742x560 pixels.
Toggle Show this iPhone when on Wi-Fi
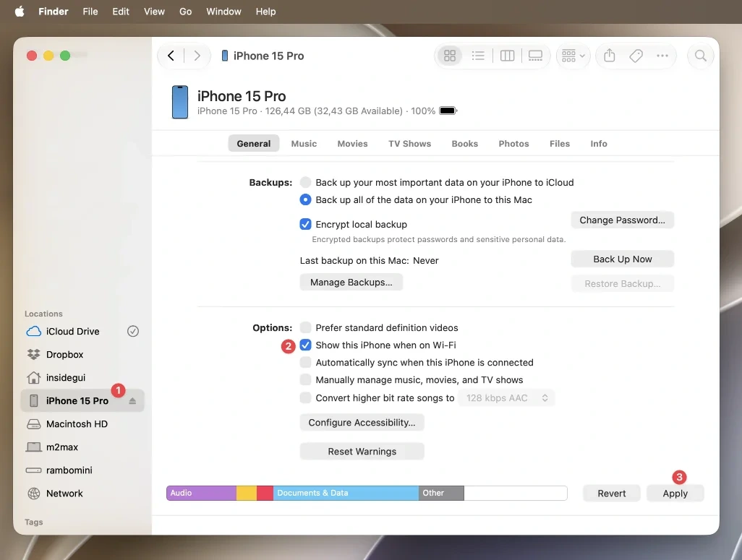pyautogui.click(x=306, y=345)
